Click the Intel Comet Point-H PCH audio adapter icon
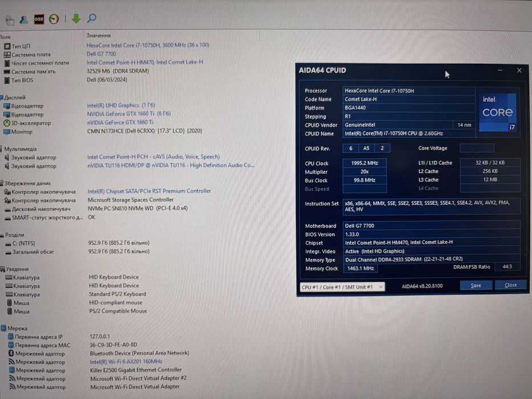532x399 pixels. [x=7, y=157]
